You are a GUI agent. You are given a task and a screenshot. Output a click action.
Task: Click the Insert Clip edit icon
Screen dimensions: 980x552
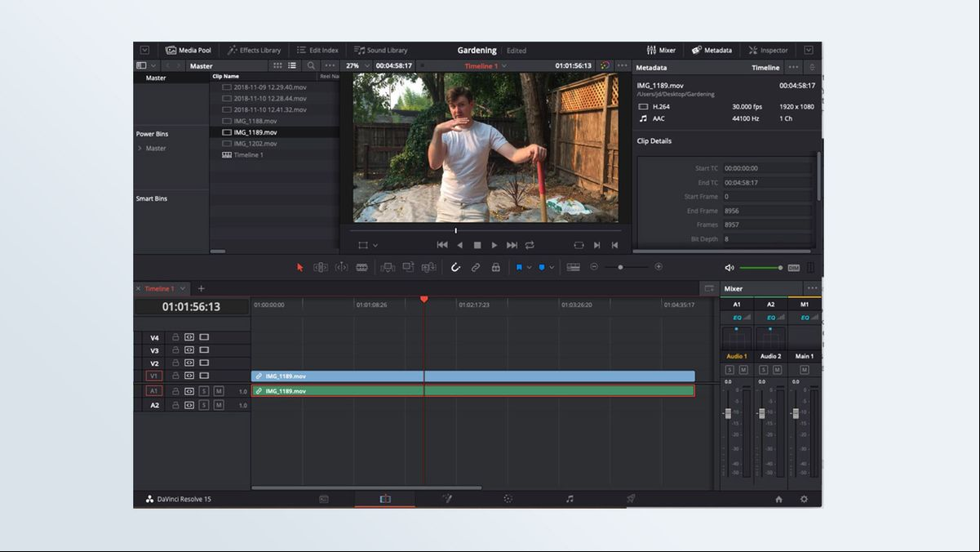click(x=388, y=267)
